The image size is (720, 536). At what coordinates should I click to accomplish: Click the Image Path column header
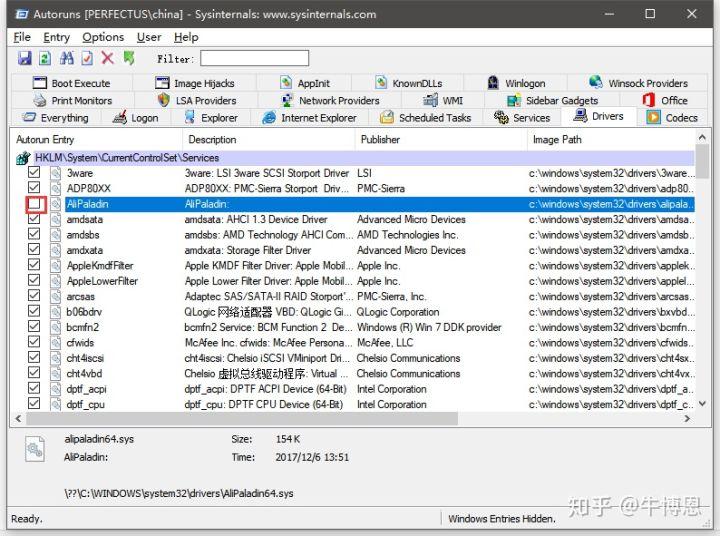pos(612,140)
